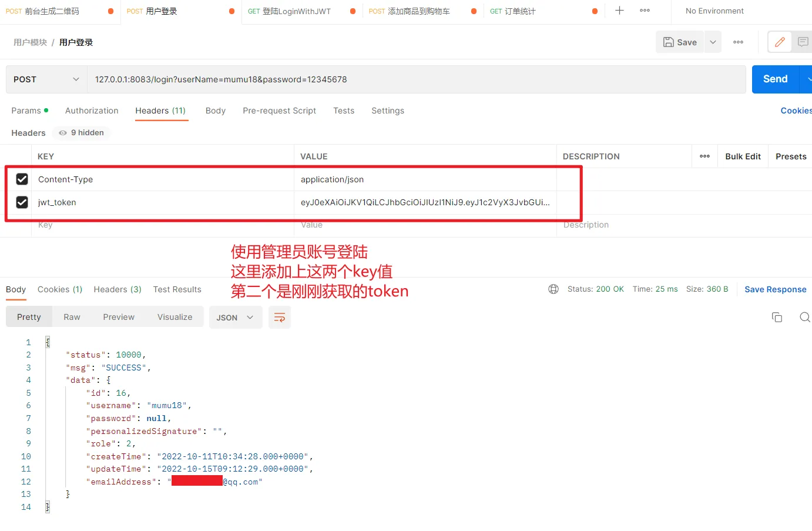Image resolution: width=812 pixels, height=531 pixels.
Task: Open the Authorization tab
Action: click(92, 111)
